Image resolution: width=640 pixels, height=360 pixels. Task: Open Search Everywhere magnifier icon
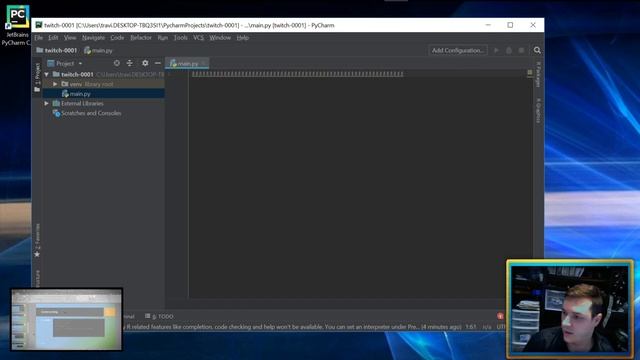(537, 50)
